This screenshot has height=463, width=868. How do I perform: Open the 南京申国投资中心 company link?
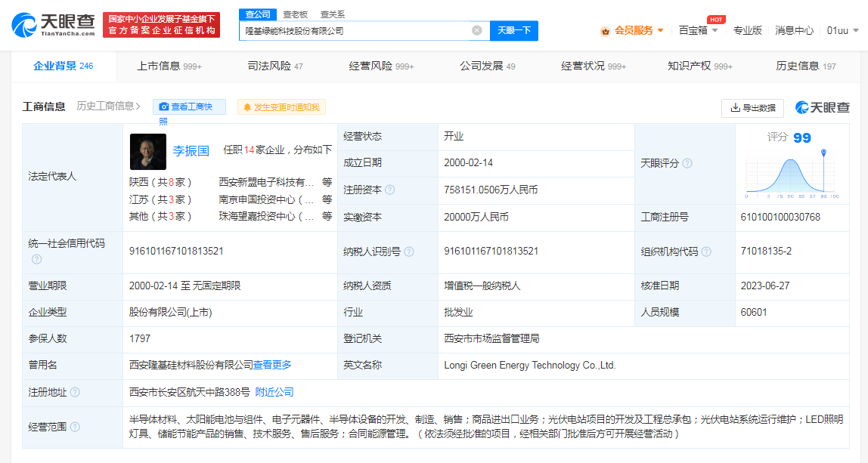[x=266, y=199]
